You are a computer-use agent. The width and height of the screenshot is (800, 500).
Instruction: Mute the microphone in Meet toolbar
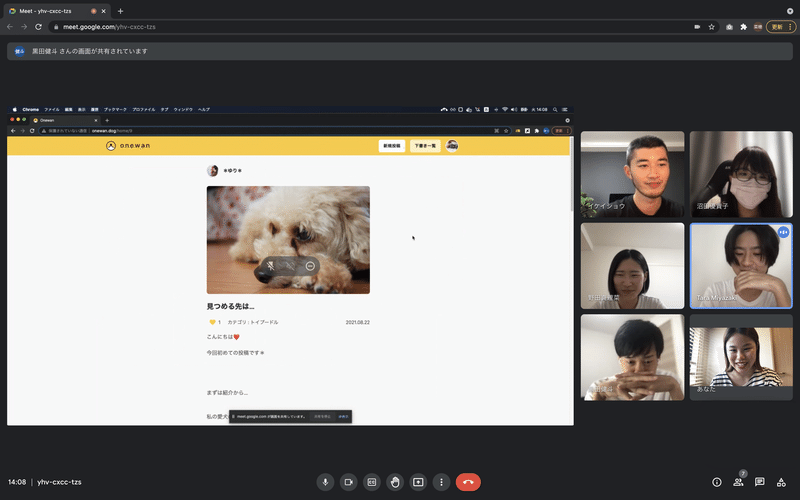[325, 482]
